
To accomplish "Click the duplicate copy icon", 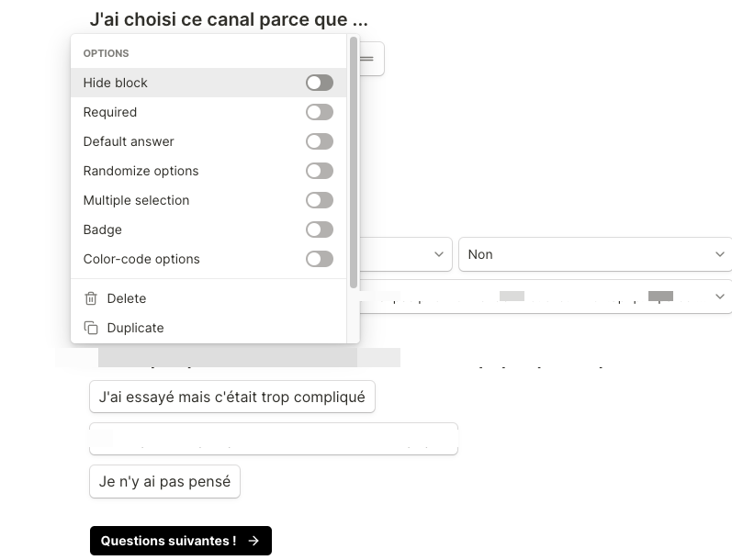I will click(x=91, y=328).
